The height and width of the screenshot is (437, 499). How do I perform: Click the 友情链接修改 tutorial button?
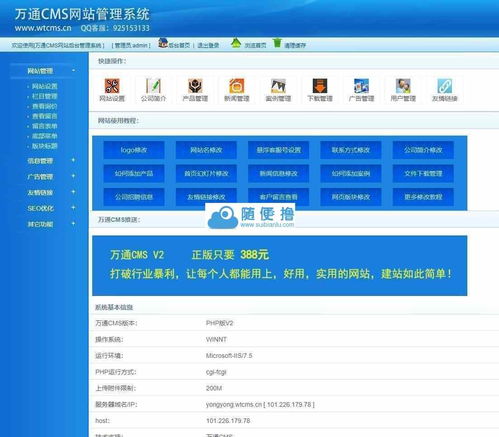[x=206, y=197]
